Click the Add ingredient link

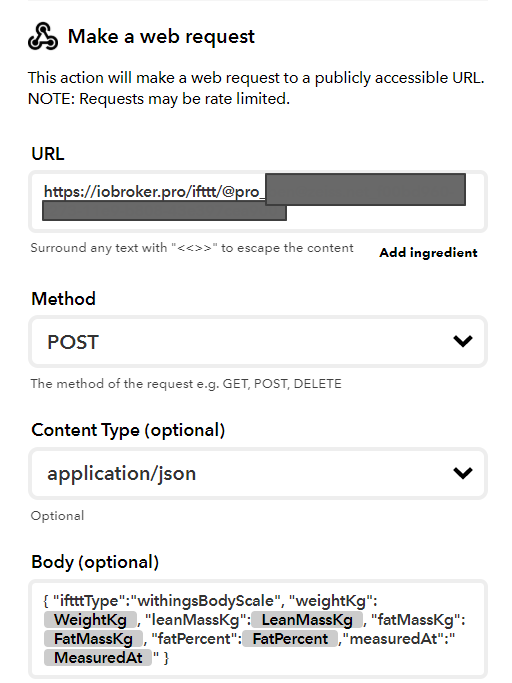428,253
